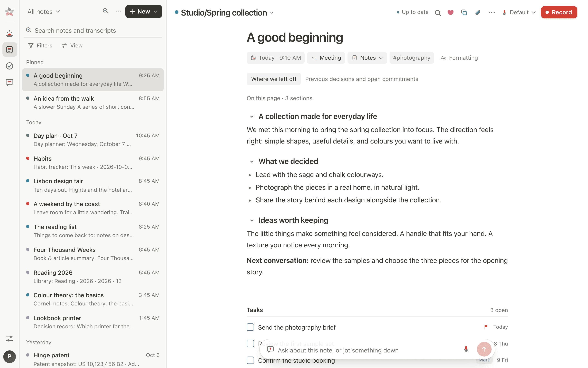The height and width of the screenshot is (368, 588).
Task: Open the Four Thousand Weeks note
Action: (x=93, y=254)
